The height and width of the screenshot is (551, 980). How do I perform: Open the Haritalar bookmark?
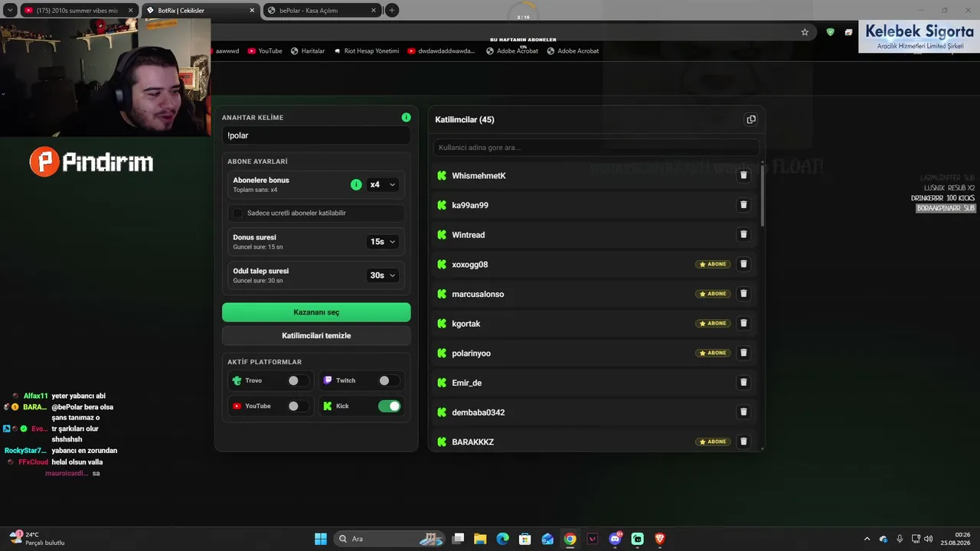(308, 51)
